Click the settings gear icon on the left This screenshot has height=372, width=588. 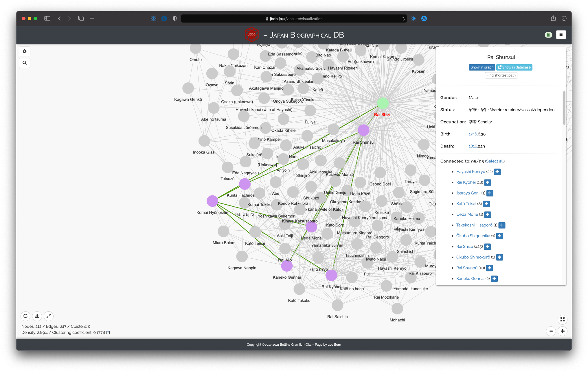[x=24, y=51]
